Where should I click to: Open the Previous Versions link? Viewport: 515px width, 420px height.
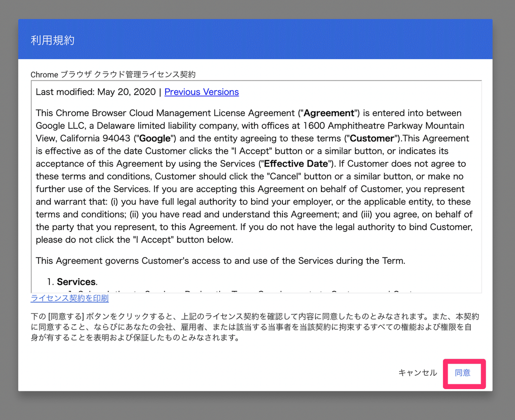pos(202,92)
